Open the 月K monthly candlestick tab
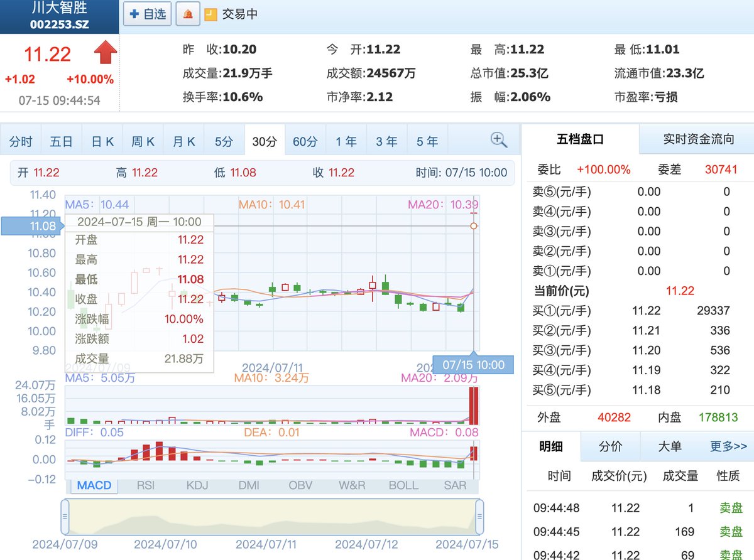The height and width of the screenshot is (560, 754). pos(184,141)
